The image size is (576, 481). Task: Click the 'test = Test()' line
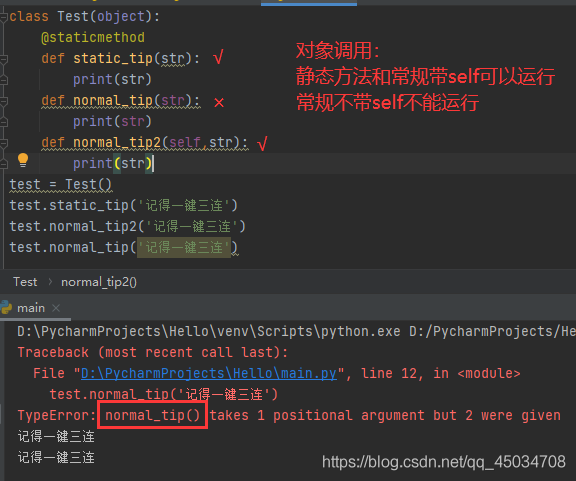[x=61, y=184]
